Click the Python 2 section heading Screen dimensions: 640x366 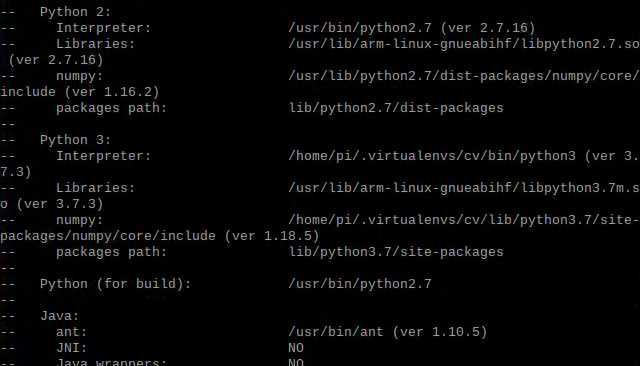tap(76, 12)
